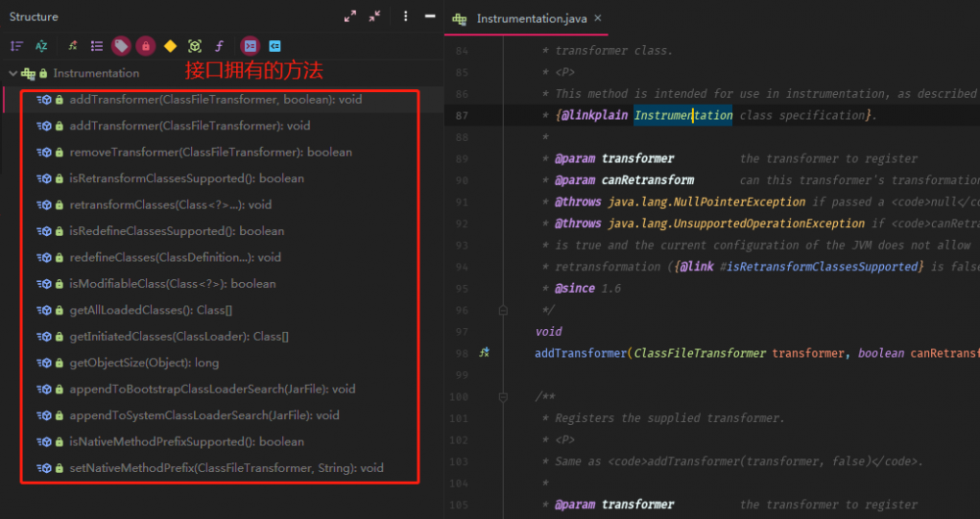
Task: Click the #isRetransformClassesSupported link in Javadoc
Action: click(x=837, y=266)
